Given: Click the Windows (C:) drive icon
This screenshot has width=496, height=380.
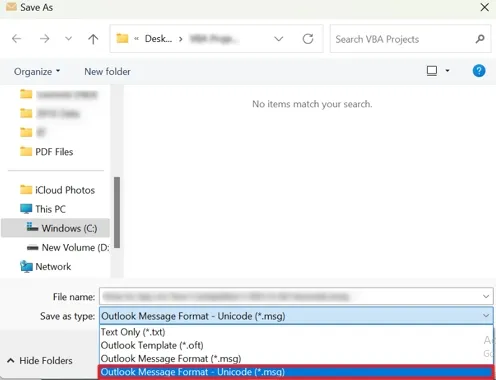Looking at the screenshot, I should tap(32, 227).
